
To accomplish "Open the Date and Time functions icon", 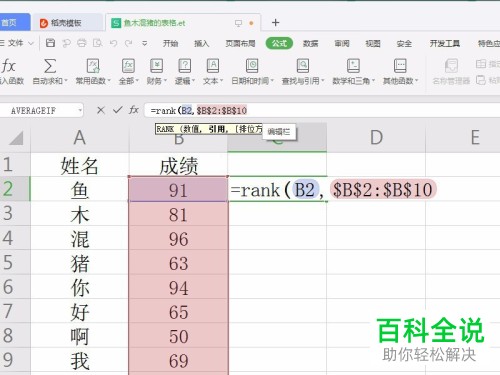I will [252, 66].
